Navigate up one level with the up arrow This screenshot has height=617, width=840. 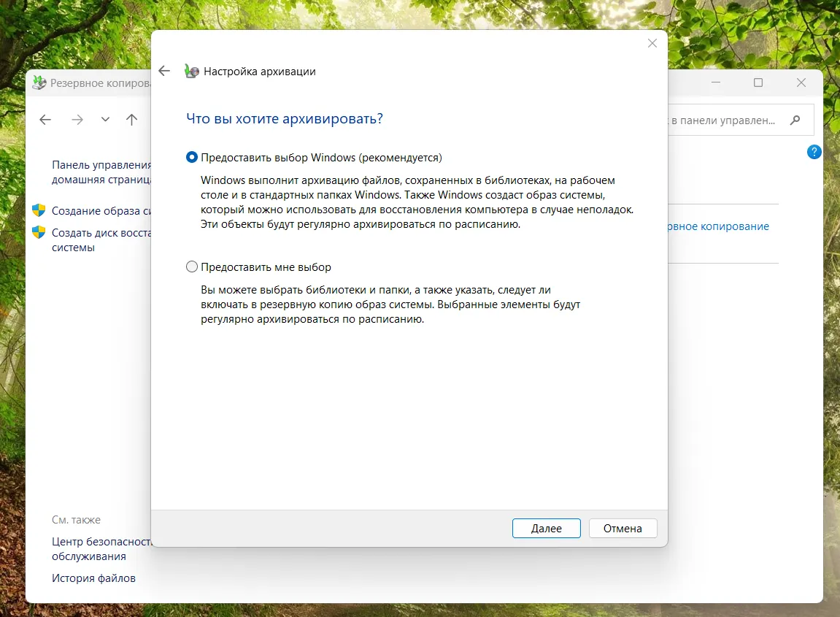pyautogui.click(x=131, y=120)
